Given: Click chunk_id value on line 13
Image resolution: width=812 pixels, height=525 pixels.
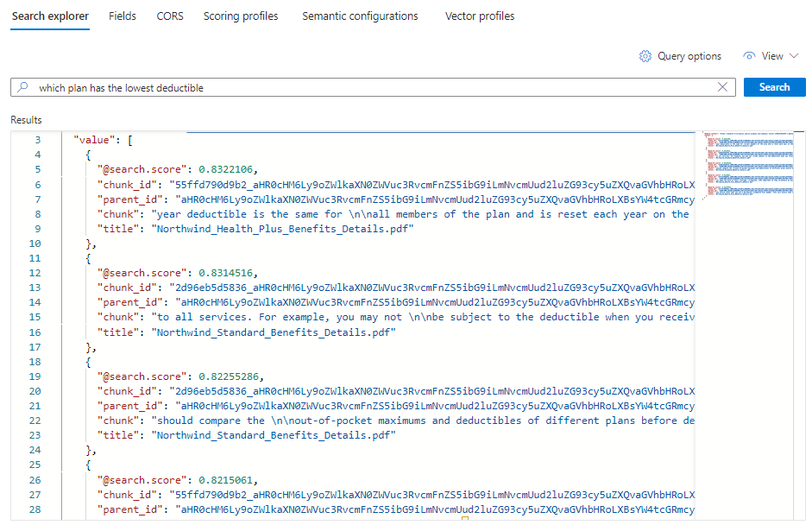Looking at the screenshot, I should pos(432,288).
